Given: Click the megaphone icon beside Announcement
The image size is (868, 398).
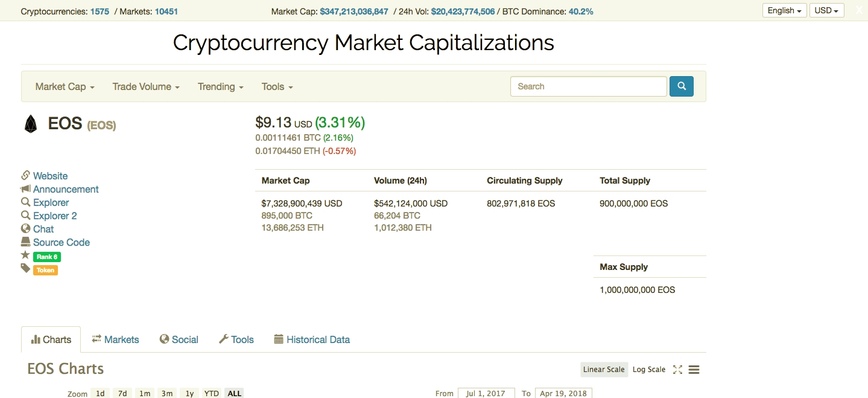Looking at the screenshot, I should pos(25,188).
